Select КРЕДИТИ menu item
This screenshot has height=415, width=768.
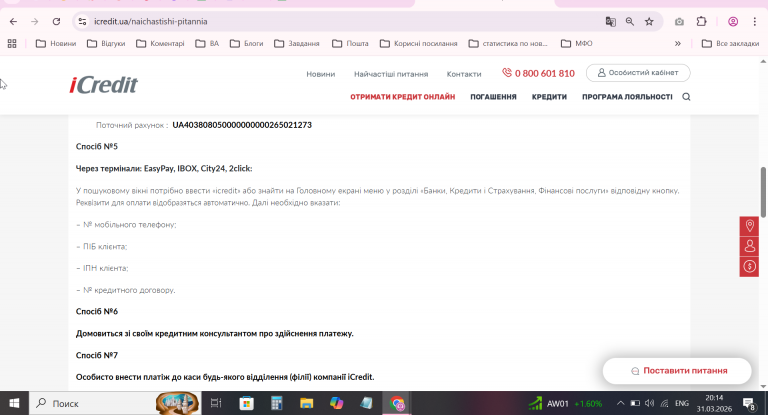click(549, 97)
